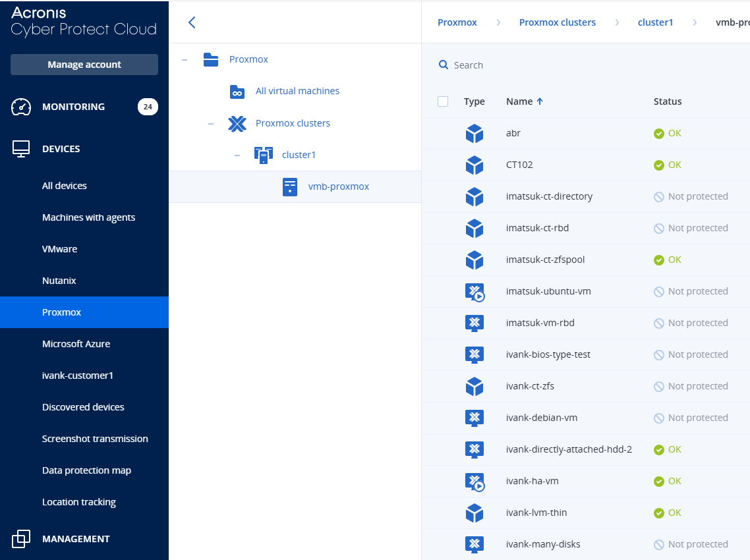The image size is (750, 560).
Task: Collapse the cluster1 tree node
Action: tap(237, 155)
